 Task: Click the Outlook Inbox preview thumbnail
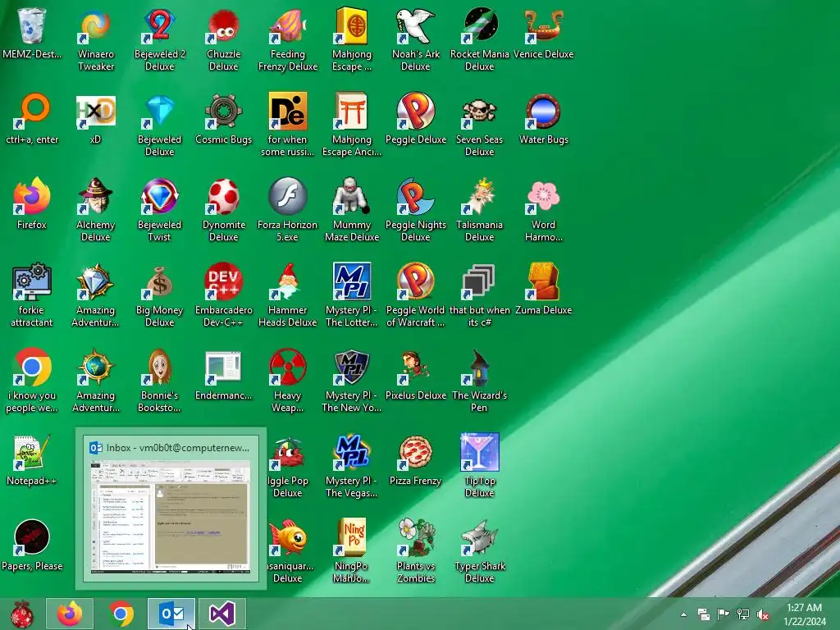[171, 517]
